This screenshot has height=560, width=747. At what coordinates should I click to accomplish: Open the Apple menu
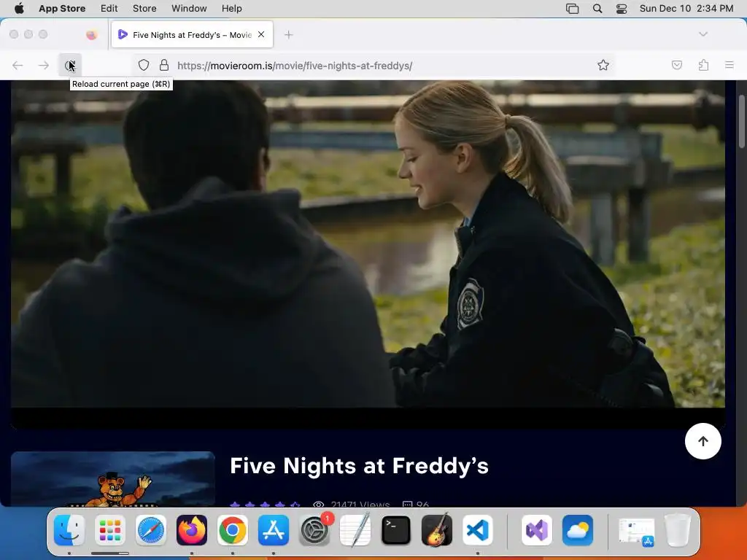19,8
